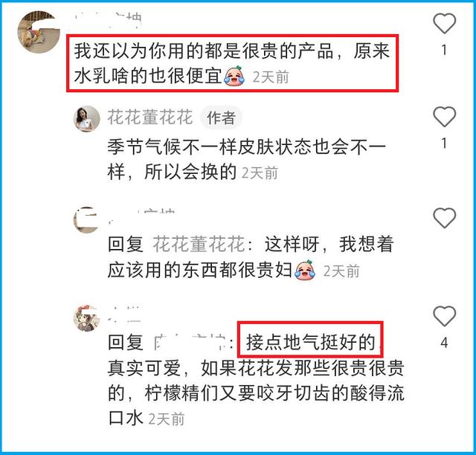Tap the highlighted 接点地气挺好的 text
The height and width of the screenshot is (455, 476).
tap(310, 343)
